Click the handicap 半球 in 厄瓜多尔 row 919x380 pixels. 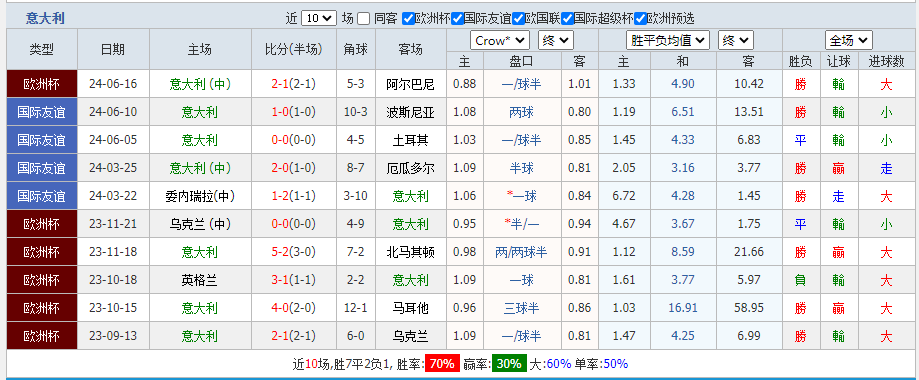pos(522,168)
